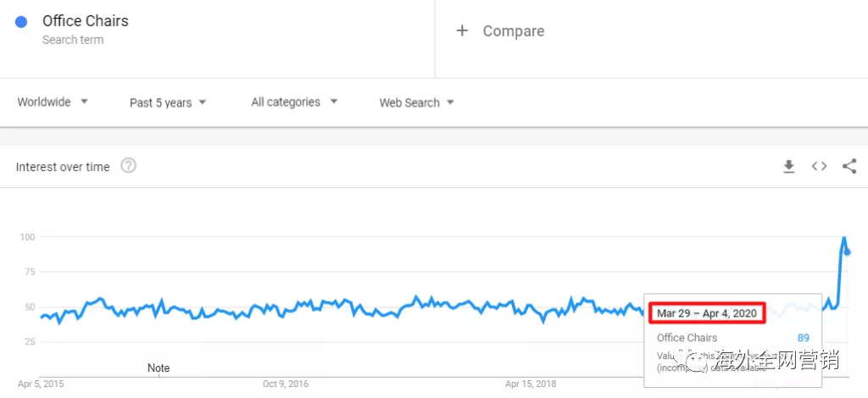
Task: Click the Interest over time heading
Action: pyautogui.click(x=63, y=167)
